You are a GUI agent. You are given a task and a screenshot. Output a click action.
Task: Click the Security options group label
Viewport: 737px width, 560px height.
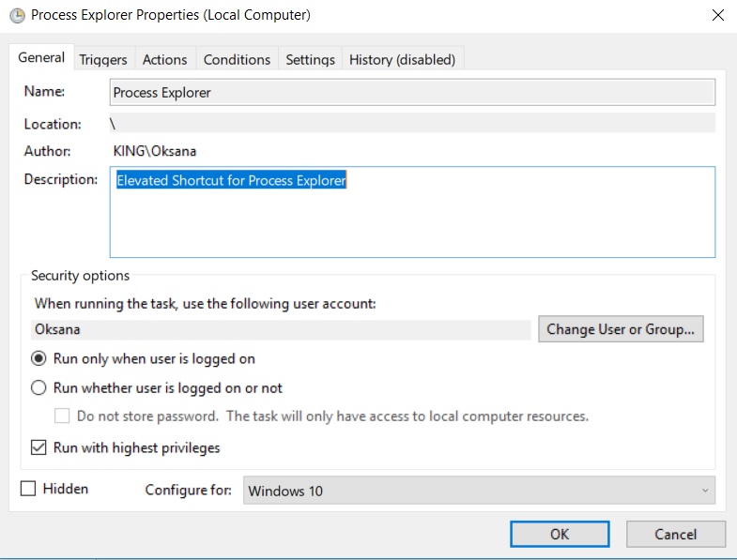81,276
